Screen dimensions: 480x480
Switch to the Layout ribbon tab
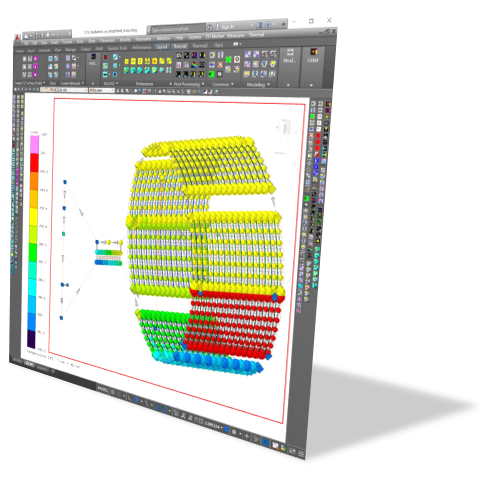[162, 47]
